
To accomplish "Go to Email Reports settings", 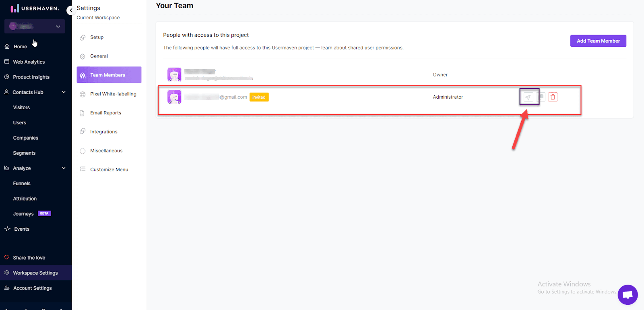I will (x=105, y=113).
